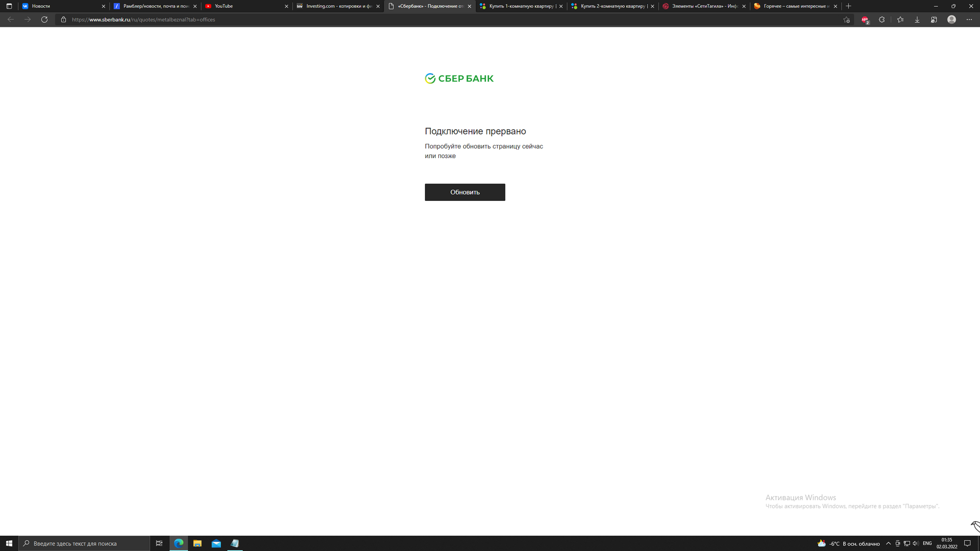The height and width of the screenshot is (551, 980).
Task: Open the Favorites list icon
Action: [x=900, y=20]
